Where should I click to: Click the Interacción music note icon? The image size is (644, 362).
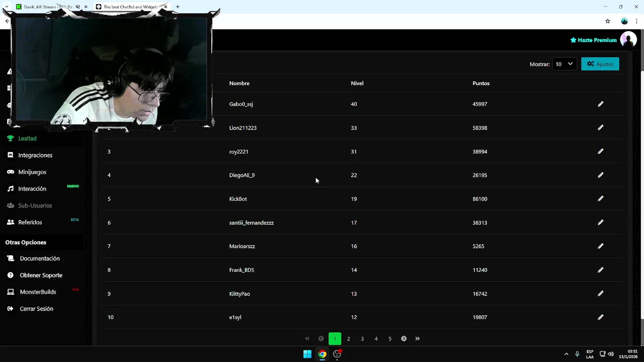[10, 189]
